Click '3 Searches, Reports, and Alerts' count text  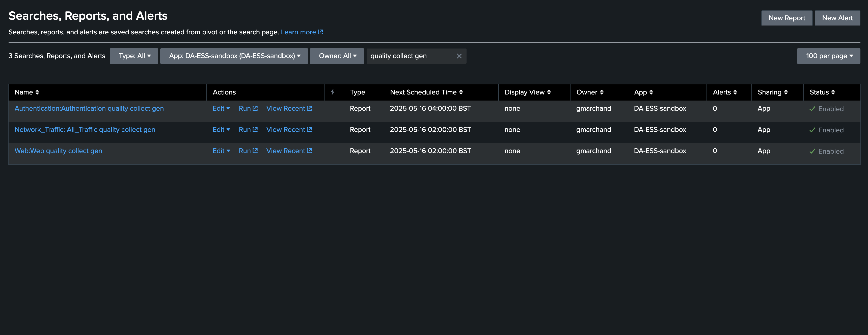coord(57,56)
